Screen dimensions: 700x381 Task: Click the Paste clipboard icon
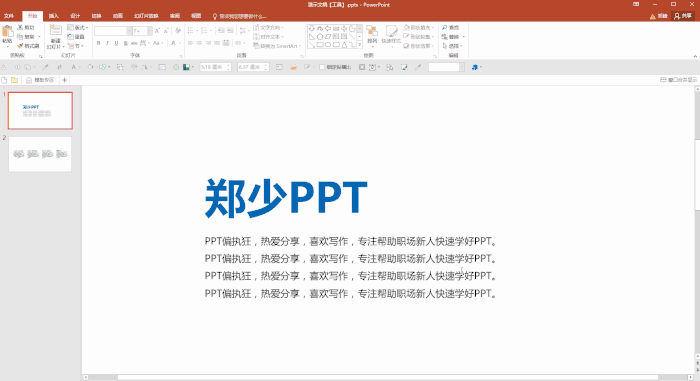(7, 32)
